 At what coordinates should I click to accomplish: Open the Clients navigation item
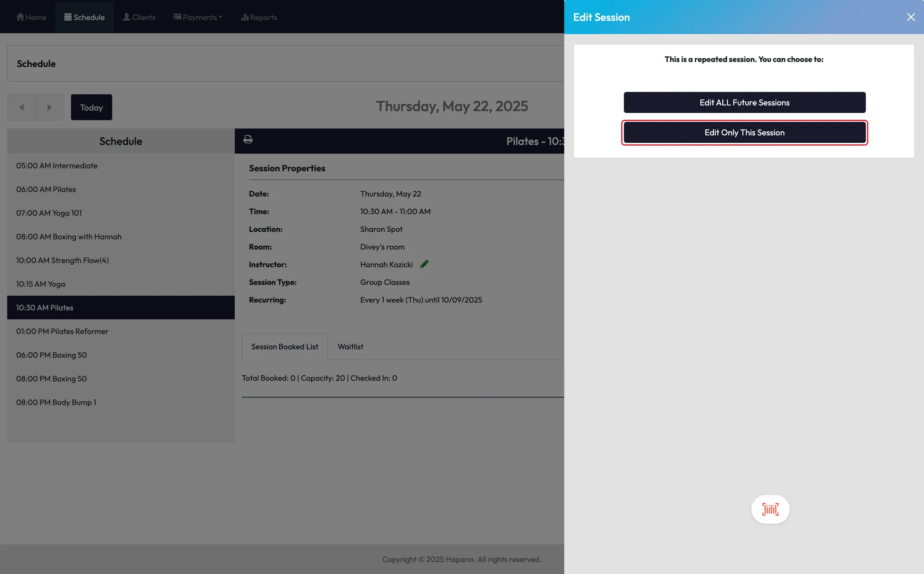(x=139, y=17)
